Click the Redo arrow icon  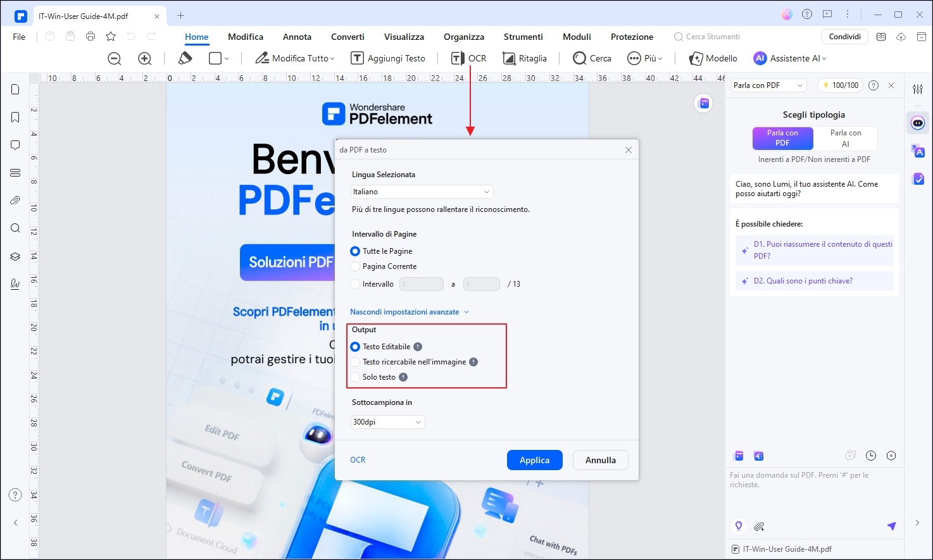point(151,37)
